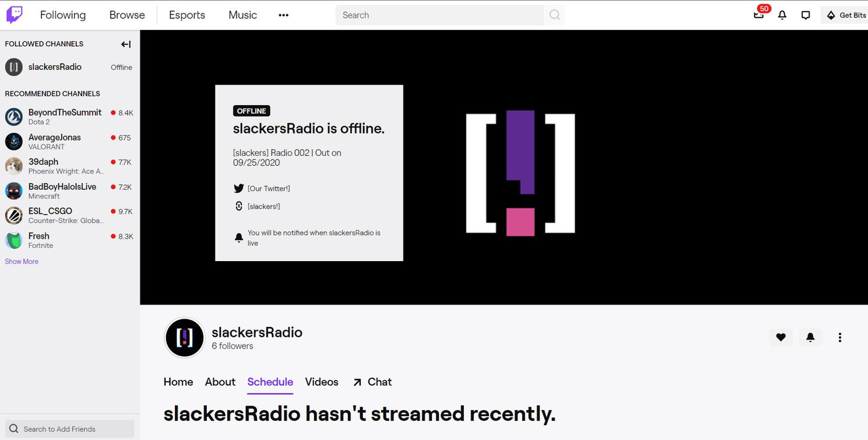Open ESL_CSGO recommended channel
Image resolution: width=868 pixels, height=440 pixels.
[70, 216]
